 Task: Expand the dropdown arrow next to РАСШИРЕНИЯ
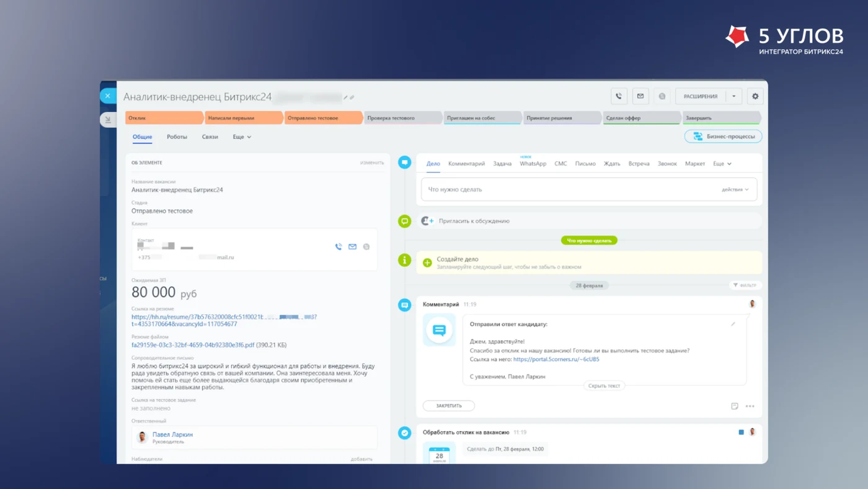tap(734, 96)
